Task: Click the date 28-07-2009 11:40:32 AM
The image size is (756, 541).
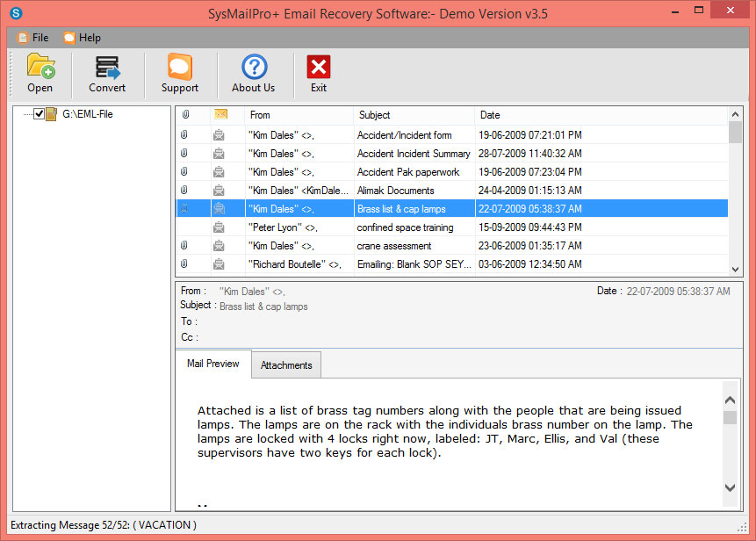Action: click(x=529, y=154)
